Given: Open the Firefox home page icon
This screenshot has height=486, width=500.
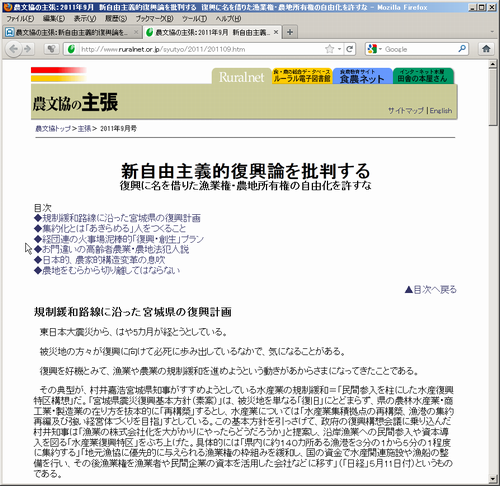Looking at the screenshot, I should point(486,49).
